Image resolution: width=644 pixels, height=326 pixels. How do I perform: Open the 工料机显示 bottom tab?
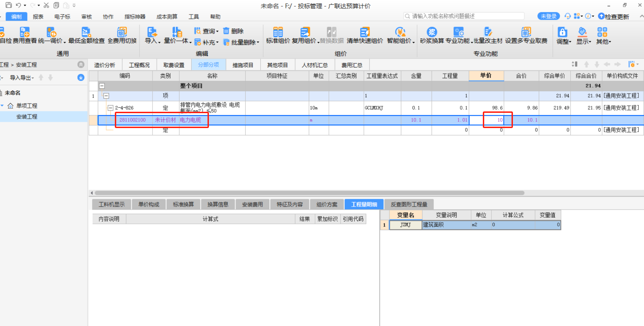pos(111,205)
